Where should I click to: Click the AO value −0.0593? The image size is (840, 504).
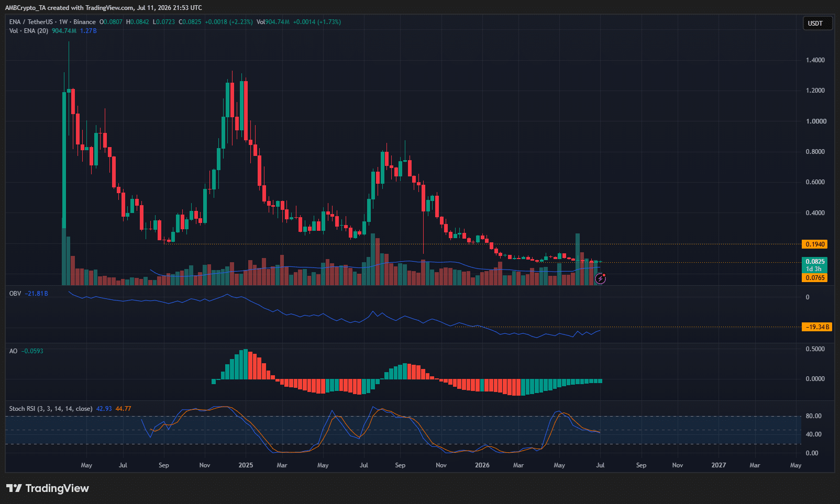tap(32, 351)
